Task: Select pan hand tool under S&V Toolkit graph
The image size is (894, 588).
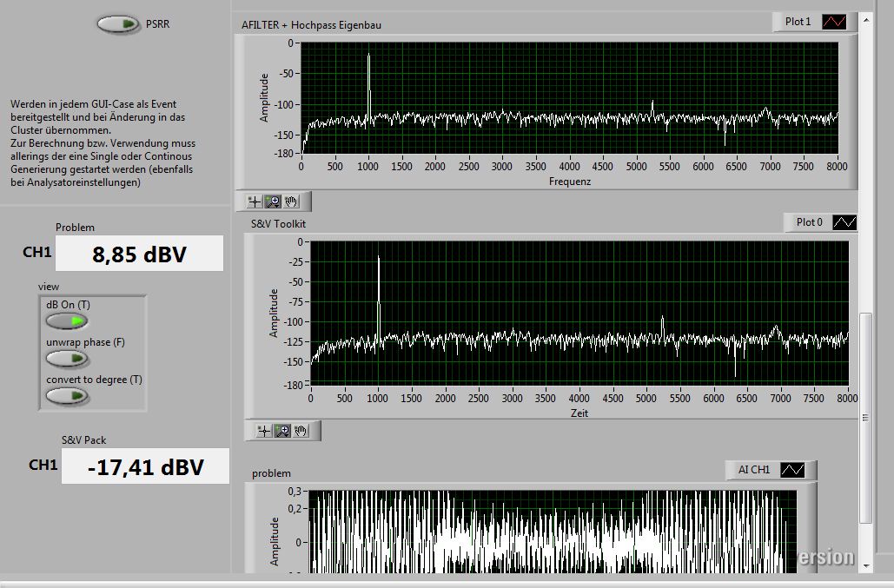Action: pyautogui.click(x=301, y=432)
